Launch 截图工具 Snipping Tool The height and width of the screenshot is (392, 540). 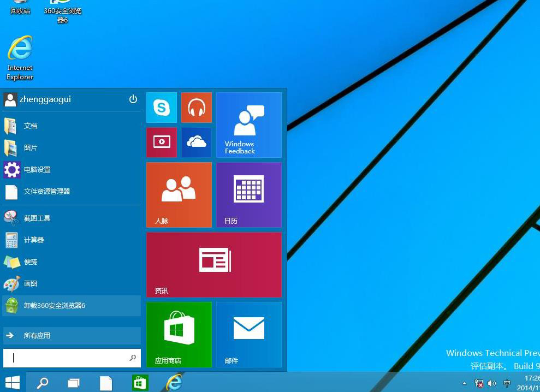72,218
